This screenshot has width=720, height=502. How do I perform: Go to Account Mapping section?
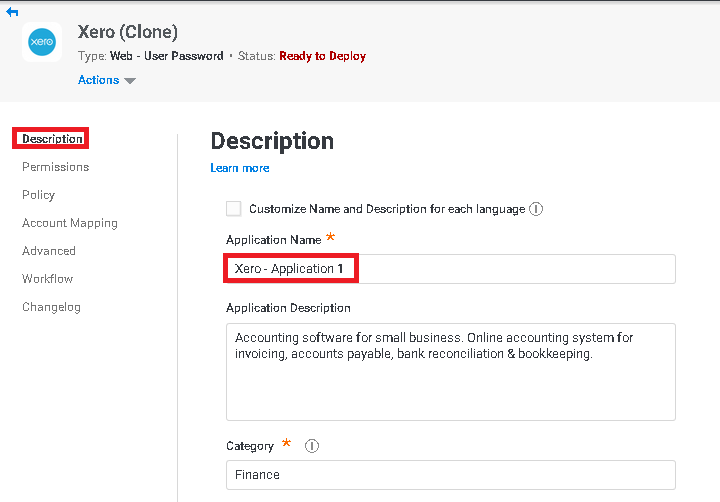[x=70, y=223]
